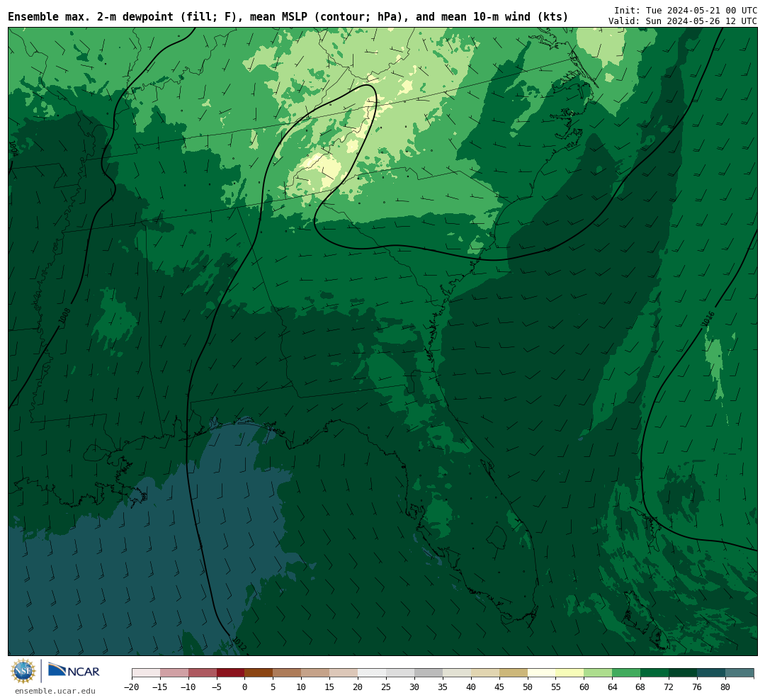Click the teal swatch between 76 and 80
Viewport: 765px width, 700px height.
(x=712, y=673)
